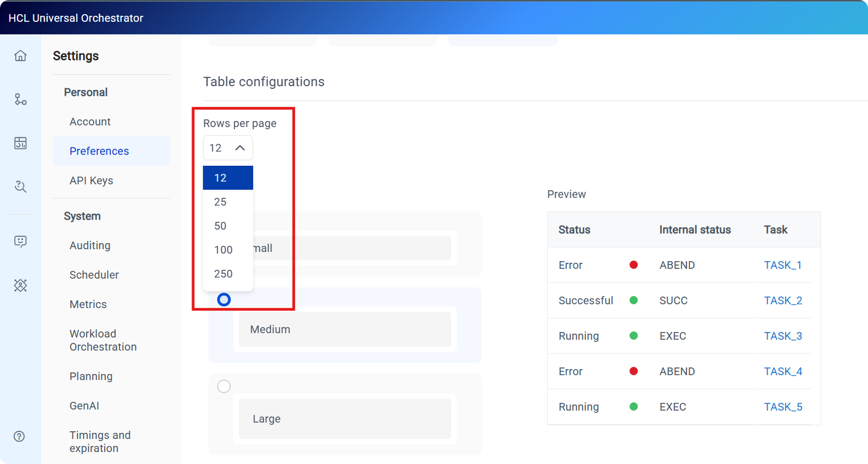868x464 pixels.
Task: Click the Error status in TASK_1 row
Action: [x=571, y=265]
